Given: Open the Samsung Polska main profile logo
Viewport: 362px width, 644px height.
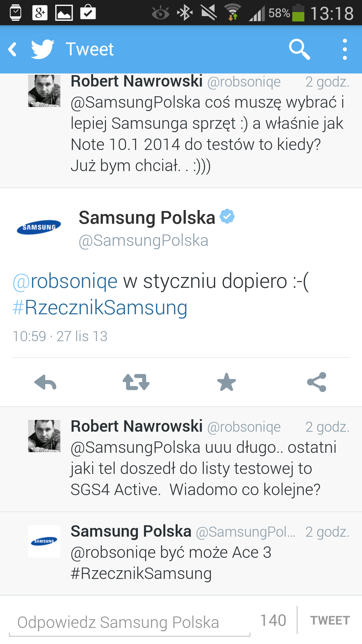Looking at the screenshot, I should point(39,227).
